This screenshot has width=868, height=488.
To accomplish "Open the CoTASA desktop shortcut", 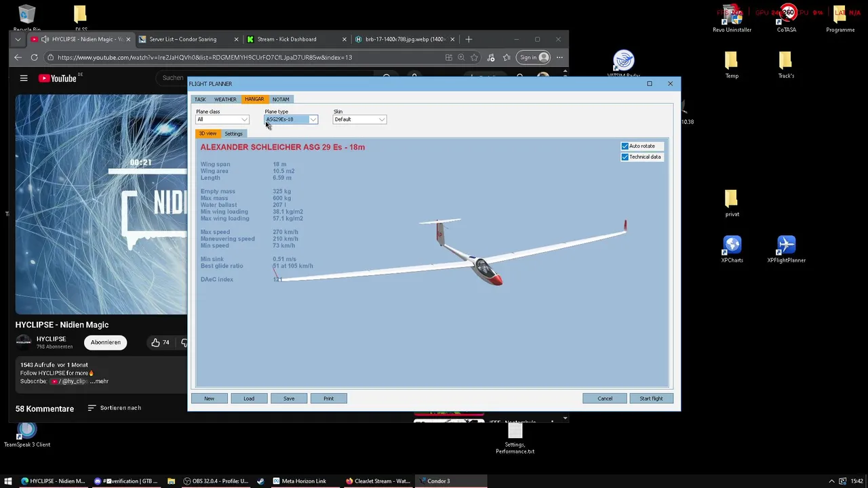I will 787,18.
